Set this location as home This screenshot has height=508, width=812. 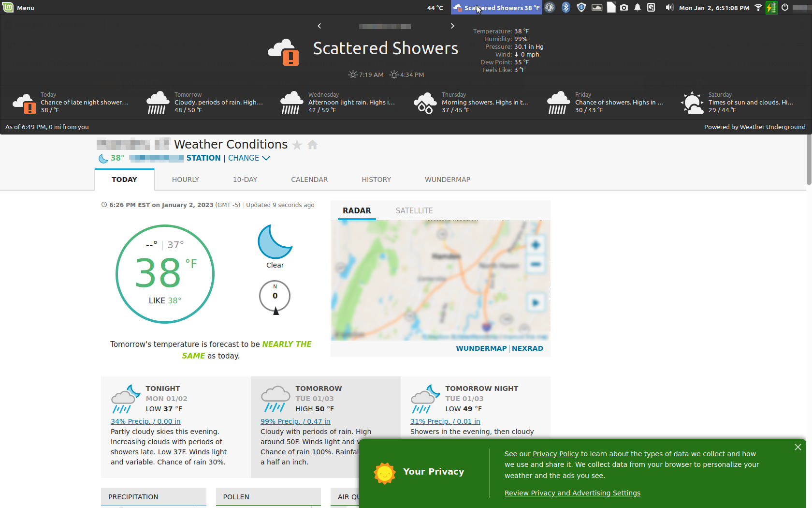point(313,145)
